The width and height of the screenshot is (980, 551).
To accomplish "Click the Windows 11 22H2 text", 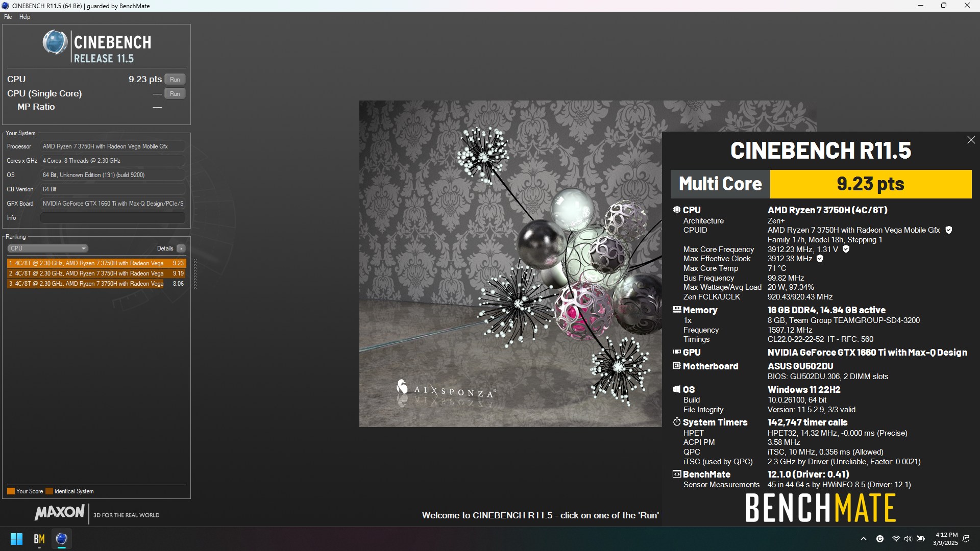I will [x=804, y=390].
